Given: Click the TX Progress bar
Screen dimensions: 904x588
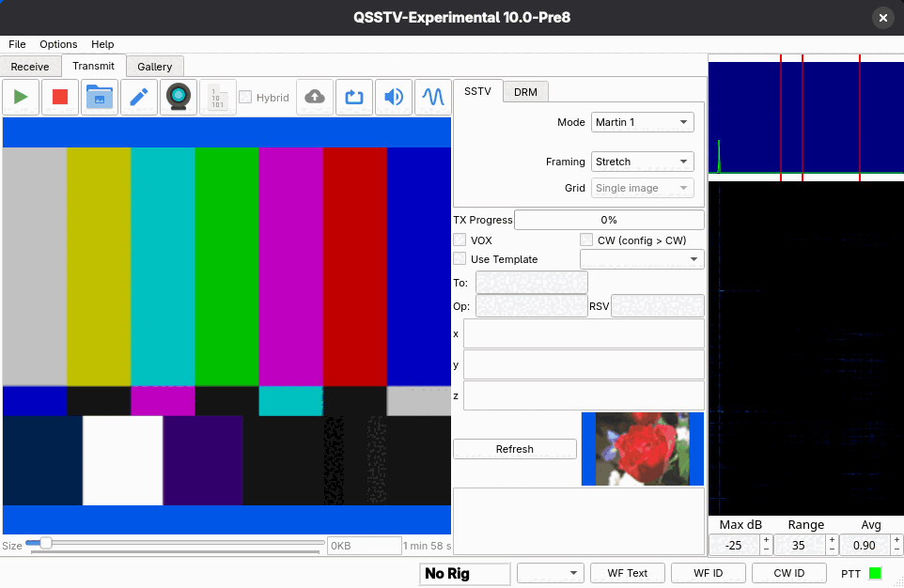Looking at the screenshot, I should pyautogui.click(x=609, y=220).
